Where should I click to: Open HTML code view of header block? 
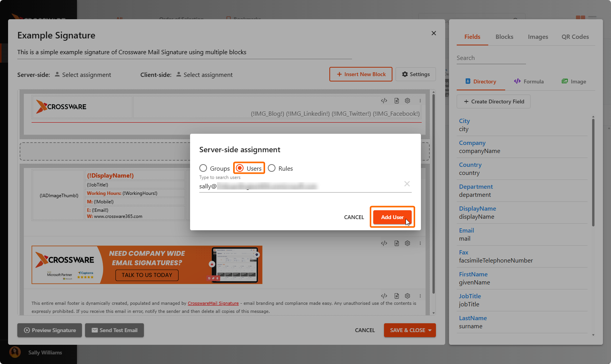click(x=384, y=101)
